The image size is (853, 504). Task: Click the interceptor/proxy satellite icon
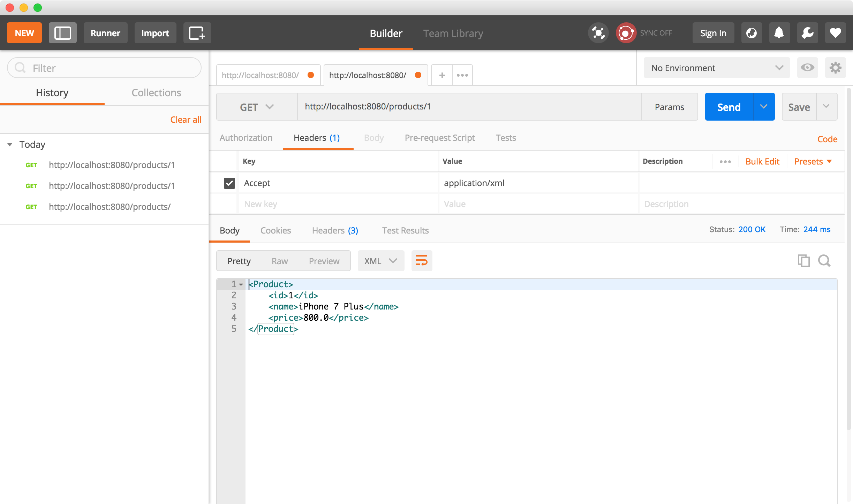pos(598,33)
